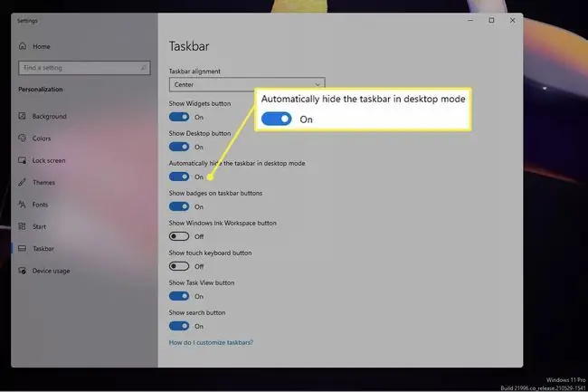Screen dimensions: 588x392
Task: Open Colors personalization page
Action: coord(42,139)
